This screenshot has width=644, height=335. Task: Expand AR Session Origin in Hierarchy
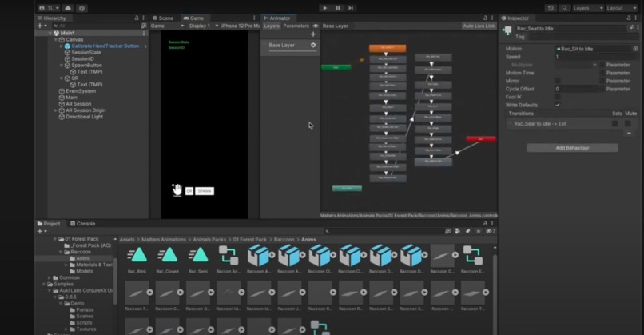[56, 110]
